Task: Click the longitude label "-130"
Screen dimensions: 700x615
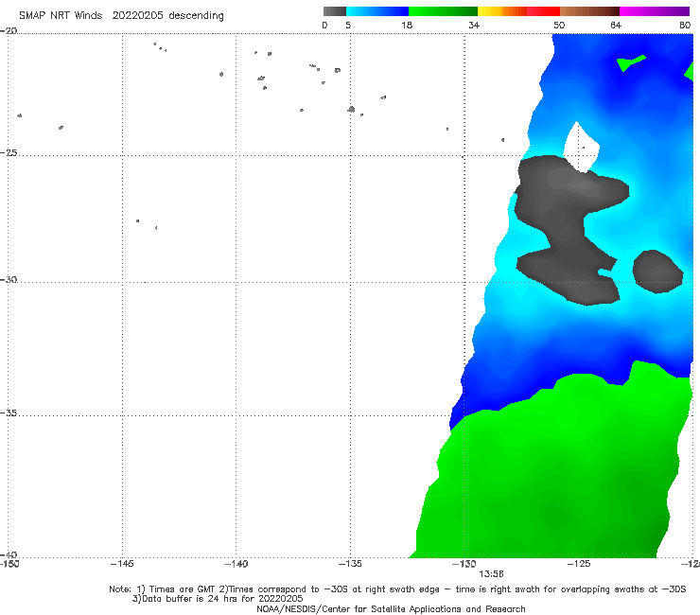Action: (x=464, y=564)
